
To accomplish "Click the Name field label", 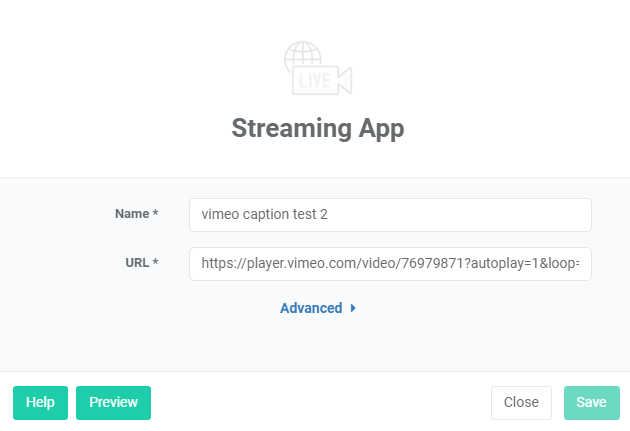I will 131,214.
